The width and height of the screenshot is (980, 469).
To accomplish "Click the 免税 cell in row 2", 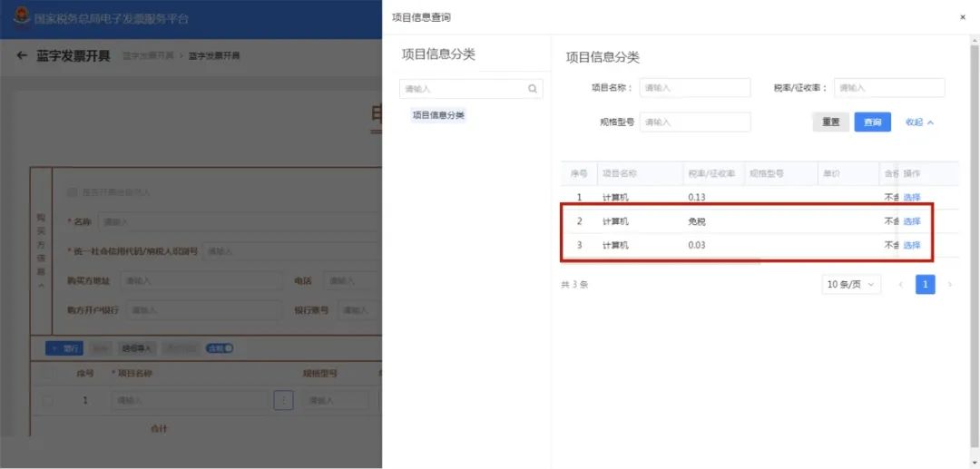I will tap(697, 221).
